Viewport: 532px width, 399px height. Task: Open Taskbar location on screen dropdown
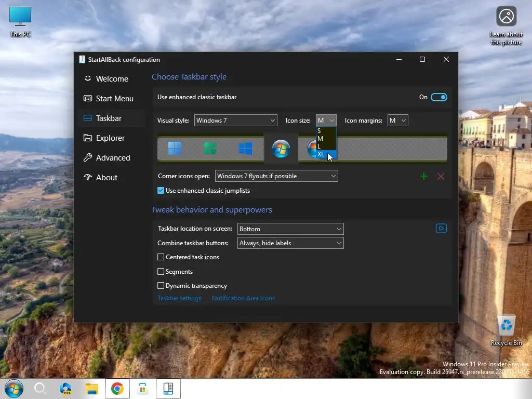tap(290, 229)
